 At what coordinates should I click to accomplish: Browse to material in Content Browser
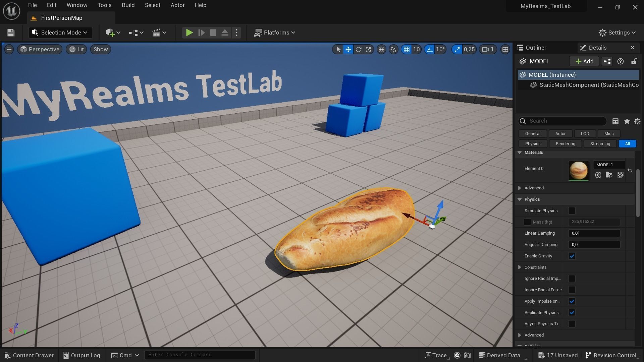609,175
